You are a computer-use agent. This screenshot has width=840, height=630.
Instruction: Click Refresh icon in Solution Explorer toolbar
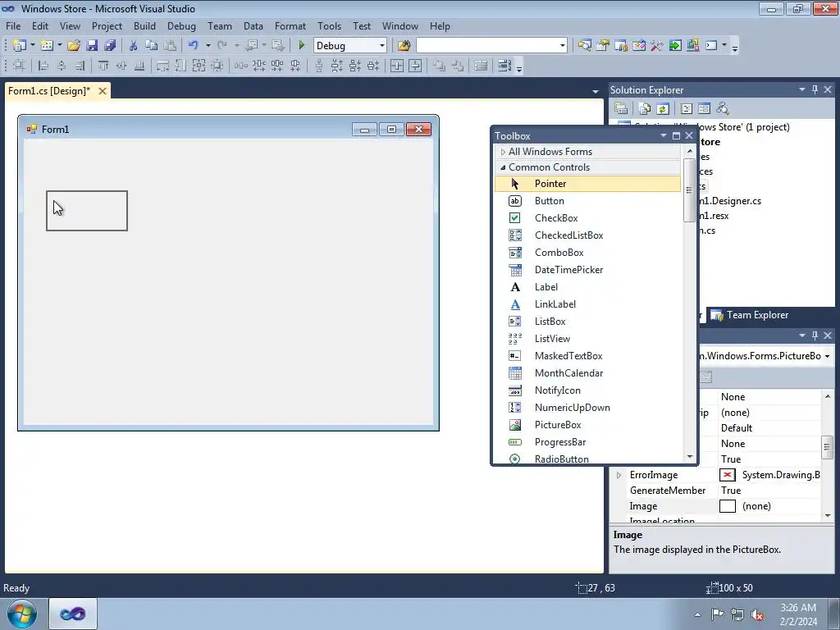[663, 109]
